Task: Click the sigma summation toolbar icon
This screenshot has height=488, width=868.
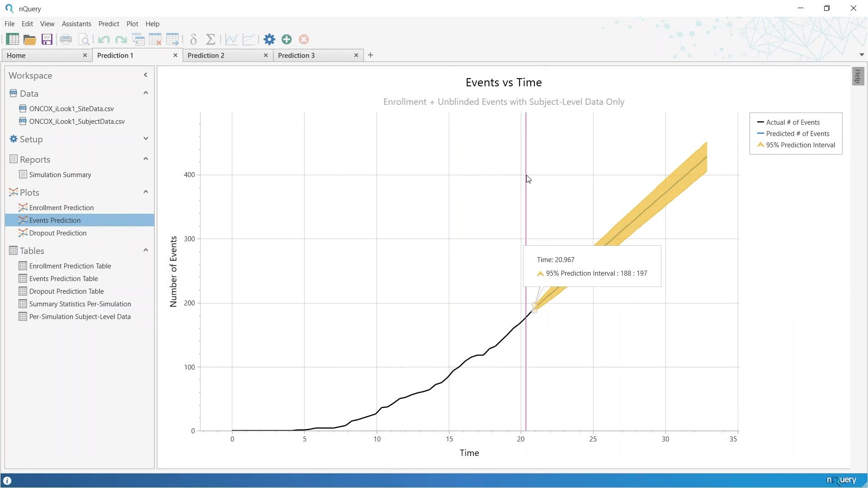Action: click(211, 40)
